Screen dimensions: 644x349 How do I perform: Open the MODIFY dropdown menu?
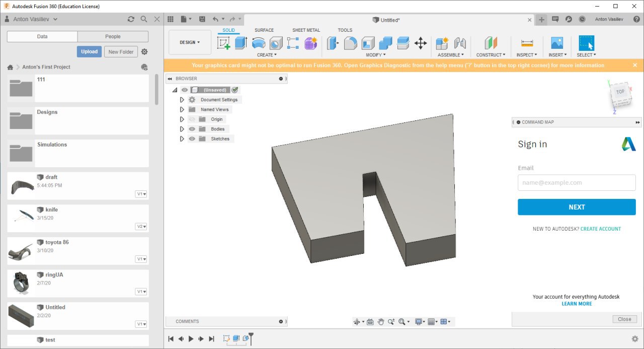pyautogui.click(x=375, y=55)
